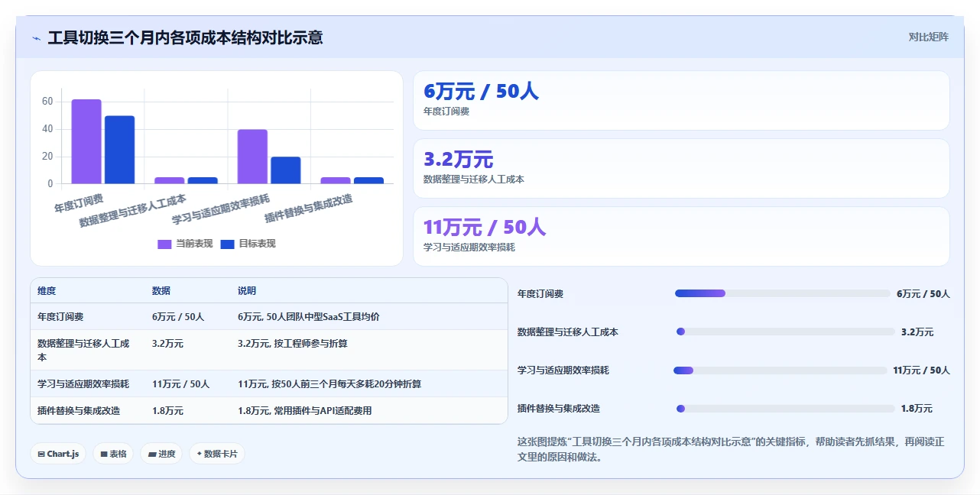Click the 插件替换与集成改造 progress bar

(x=785, y=409)
